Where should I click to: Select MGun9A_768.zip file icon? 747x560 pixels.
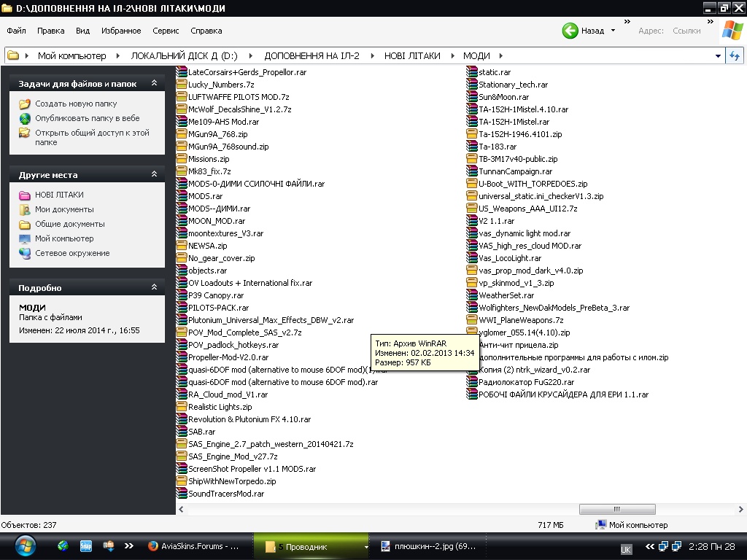pos(181,134)
